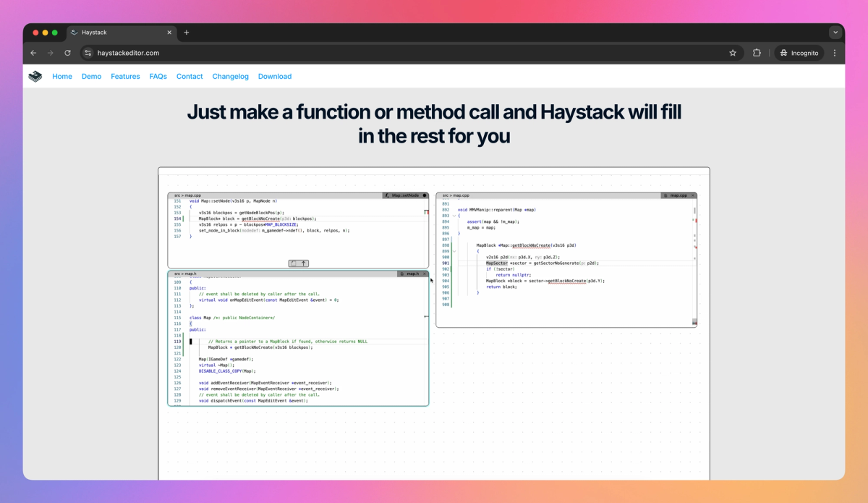Select the Map::setNode editor tab
This screenshot has width=868, height=503.
[x=405, y=195]
